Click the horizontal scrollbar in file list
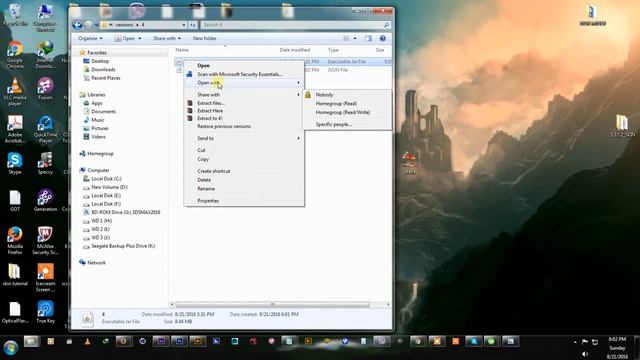Screen dimensions: 640x360 (x=272, y=305)
